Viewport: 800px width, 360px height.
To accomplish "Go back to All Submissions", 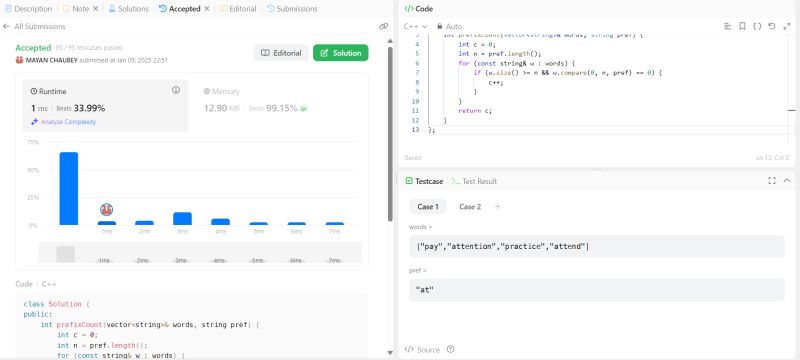I will tap(34, 27).
